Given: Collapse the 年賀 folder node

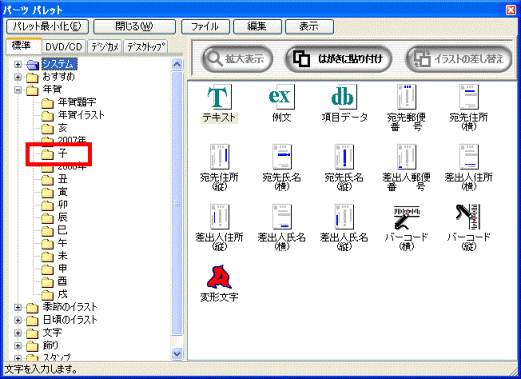Looking at the screenshot, I should (18, 90).
